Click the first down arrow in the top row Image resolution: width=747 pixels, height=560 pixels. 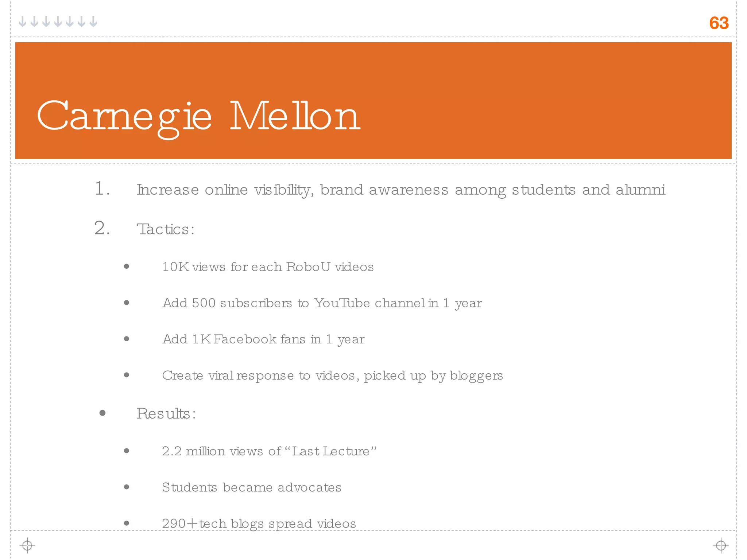pos(23,22)
